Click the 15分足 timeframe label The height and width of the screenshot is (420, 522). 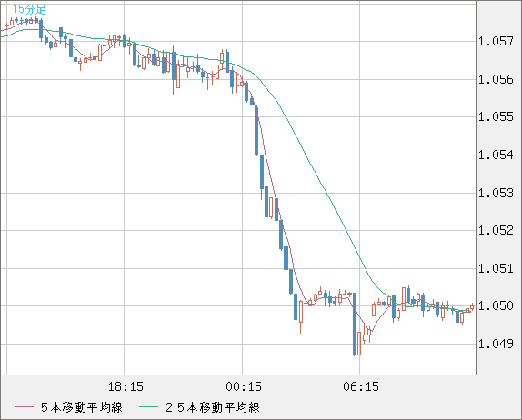point(29,9)
